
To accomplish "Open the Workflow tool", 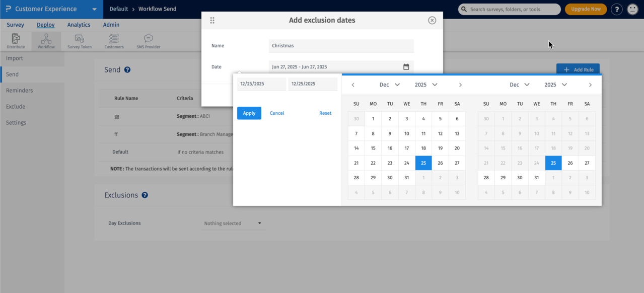I will [x=46, y=41].
